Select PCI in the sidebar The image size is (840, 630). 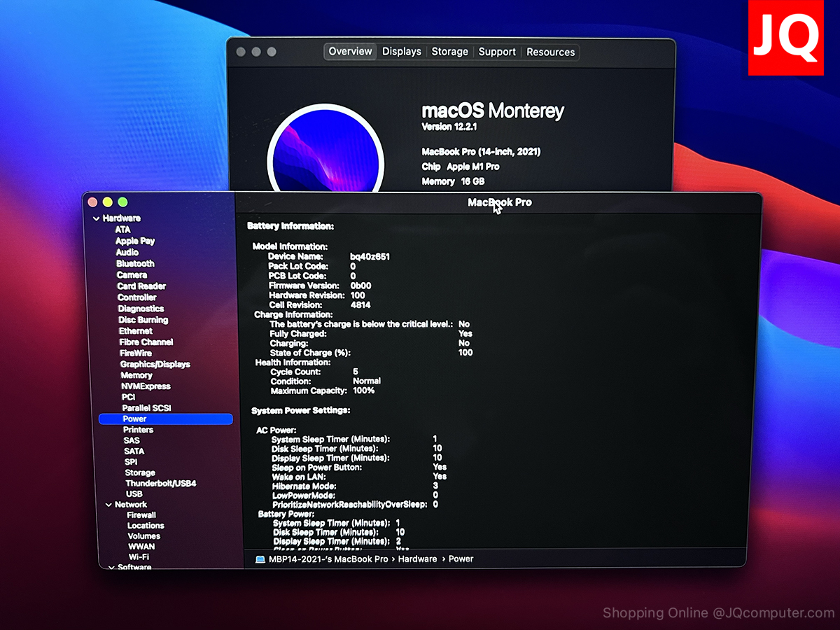[128, 397]
